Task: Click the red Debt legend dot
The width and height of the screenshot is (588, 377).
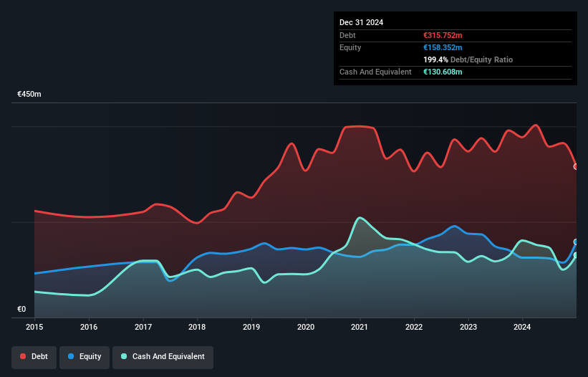Action: click(x=23, y=356)
